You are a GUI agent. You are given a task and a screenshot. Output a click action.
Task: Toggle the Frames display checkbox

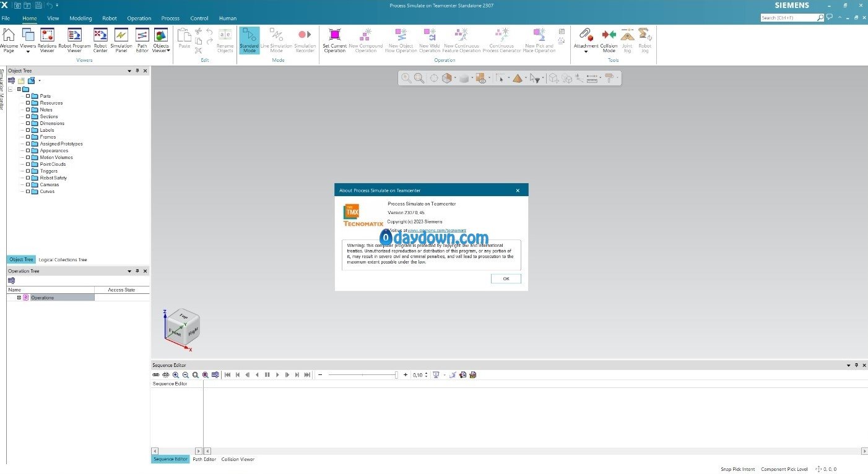coord(28,137)
